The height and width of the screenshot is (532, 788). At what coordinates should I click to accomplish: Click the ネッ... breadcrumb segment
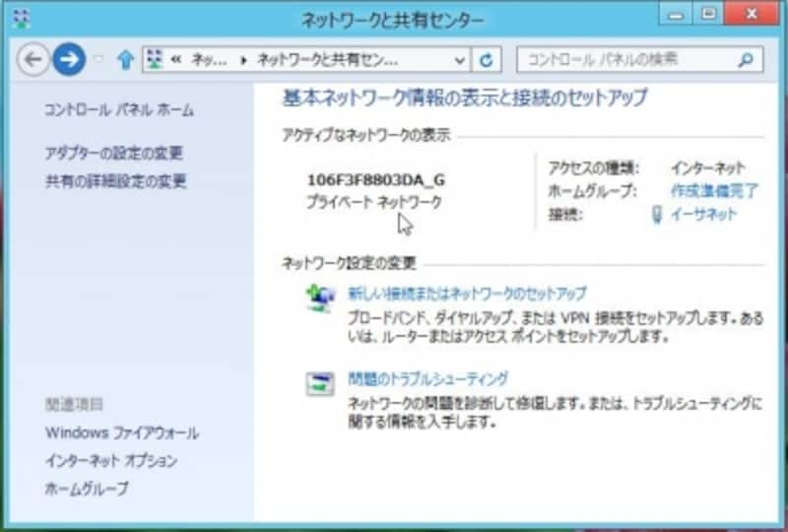(209, 61)
